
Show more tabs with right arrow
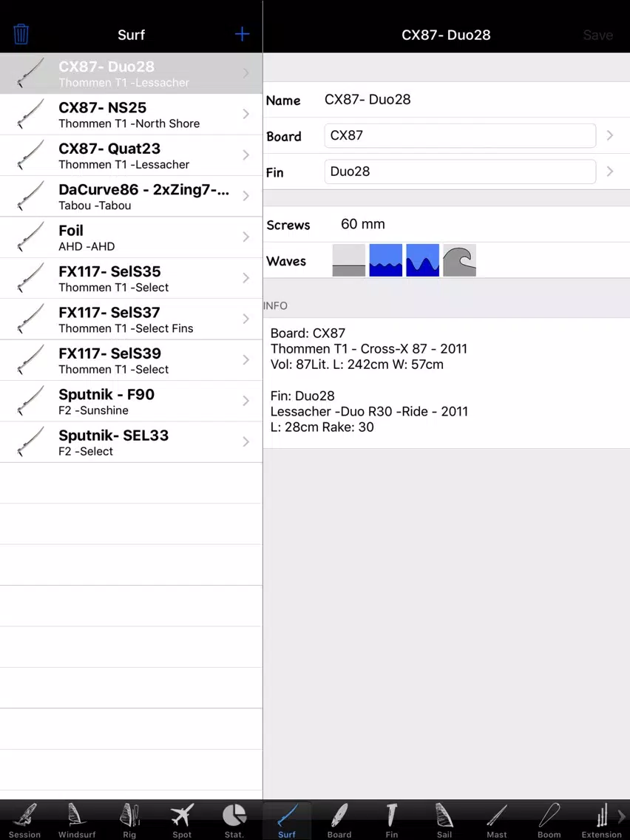pyautogui.click(x=622, y=816)
